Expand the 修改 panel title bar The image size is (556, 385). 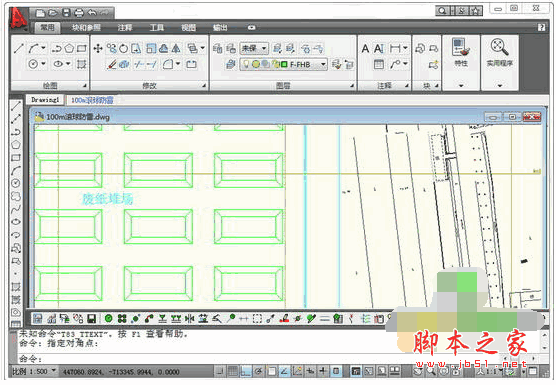149,85
